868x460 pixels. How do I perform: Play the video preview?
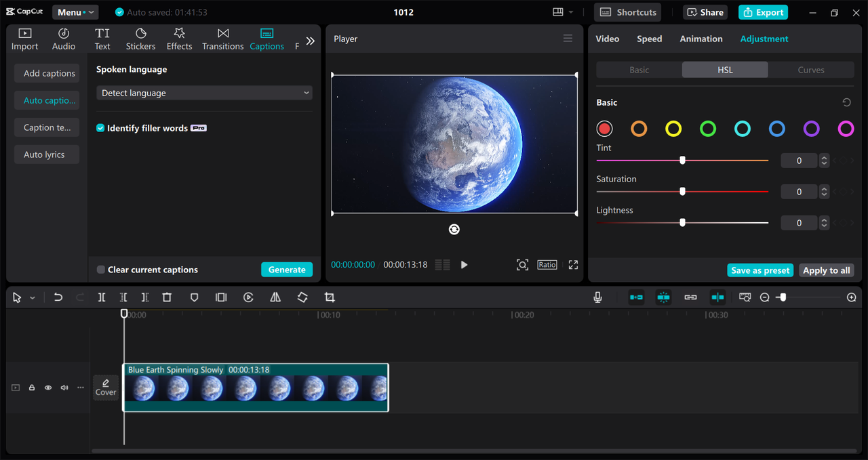click(x=464, y=265)
